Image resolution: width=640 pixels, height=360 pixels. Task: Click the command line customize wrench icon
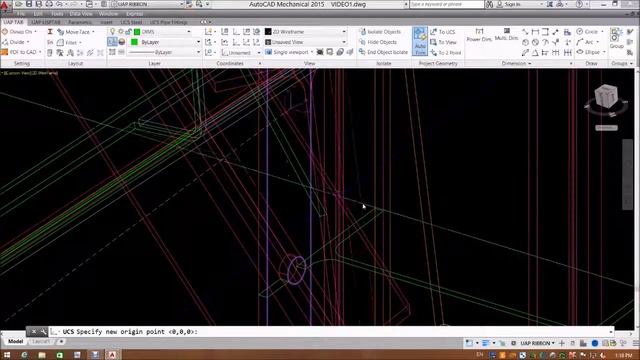click(43, 331)
